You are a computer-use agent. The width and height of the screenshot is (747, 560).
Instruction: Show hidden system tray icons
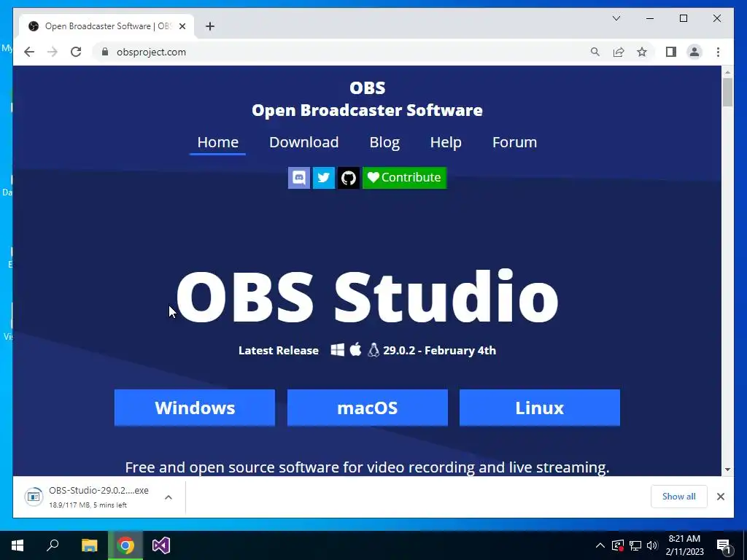pyautogui.click(x=600, y=545)
